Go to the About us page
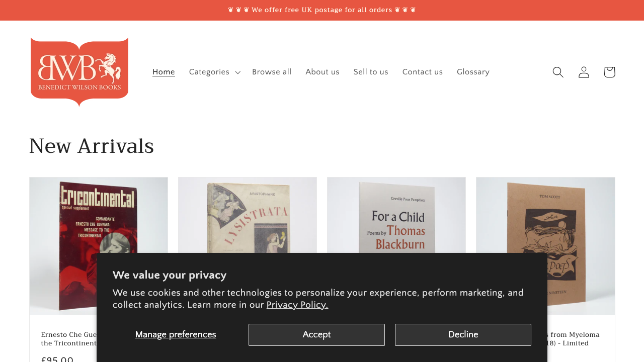 323,72
